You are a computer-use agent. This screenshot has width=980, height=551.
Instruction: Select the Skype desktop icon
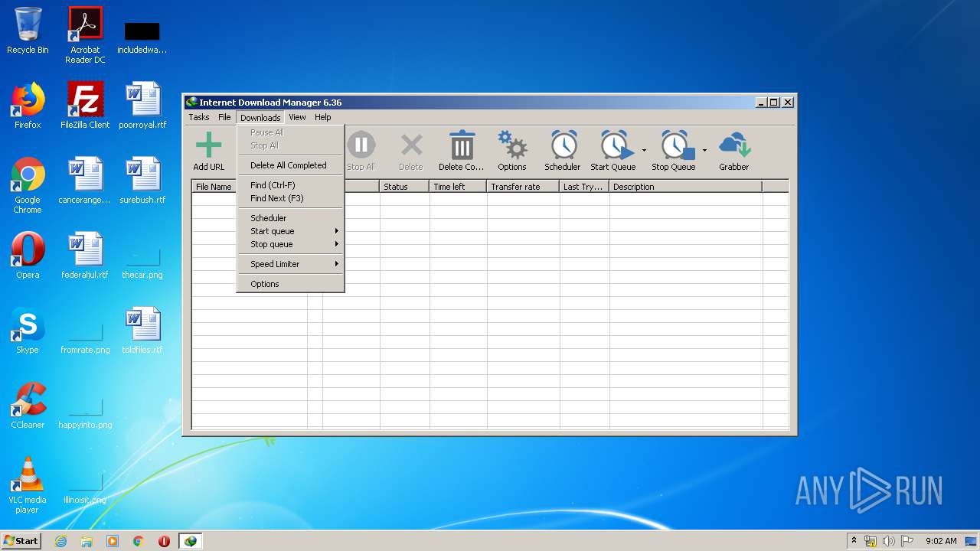pyautogui.click(x=28, y=331)
